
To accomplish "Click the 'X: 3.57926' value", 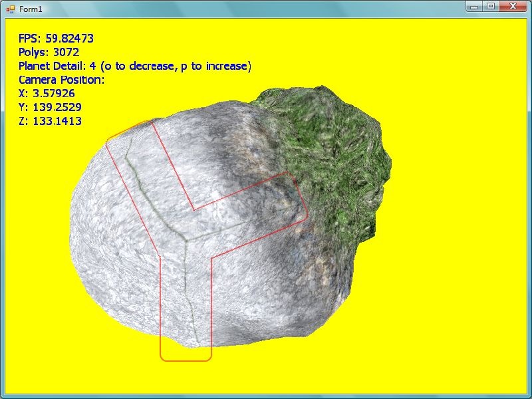I will [x=47, y=93].
